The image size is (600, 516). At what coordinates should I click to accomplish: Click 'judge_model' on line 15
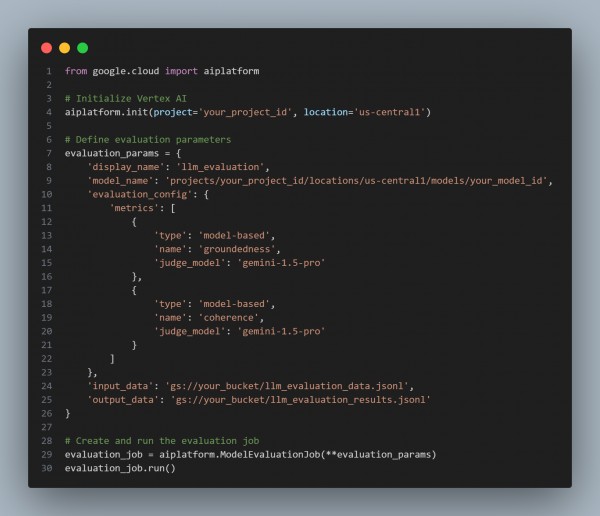coord(240,263)
